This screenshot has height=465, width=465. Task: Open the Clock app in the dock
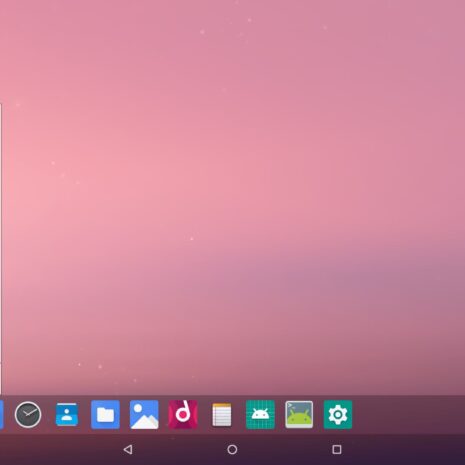[x=28, y=414]
